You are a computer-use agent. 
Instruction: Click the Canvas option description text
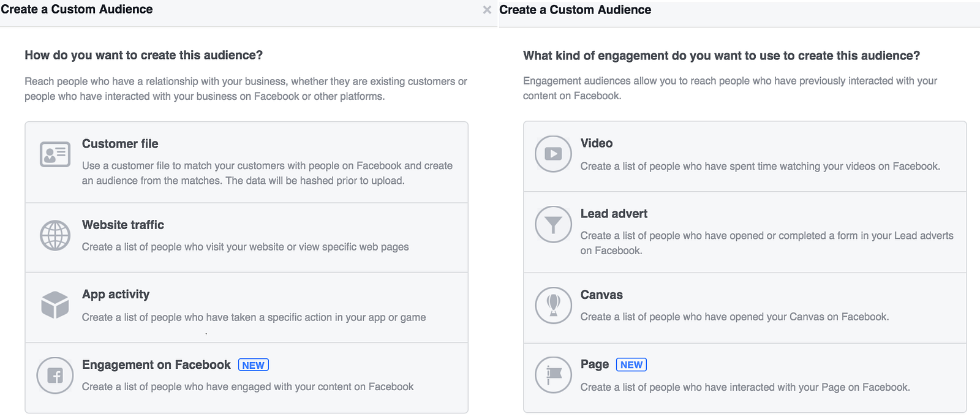click(x=734, y=317)
